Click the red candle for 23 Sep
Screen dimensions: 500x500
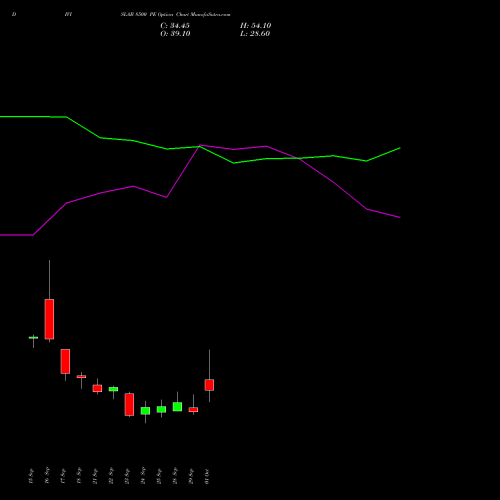pyautogui.click(x=129, y=404)
